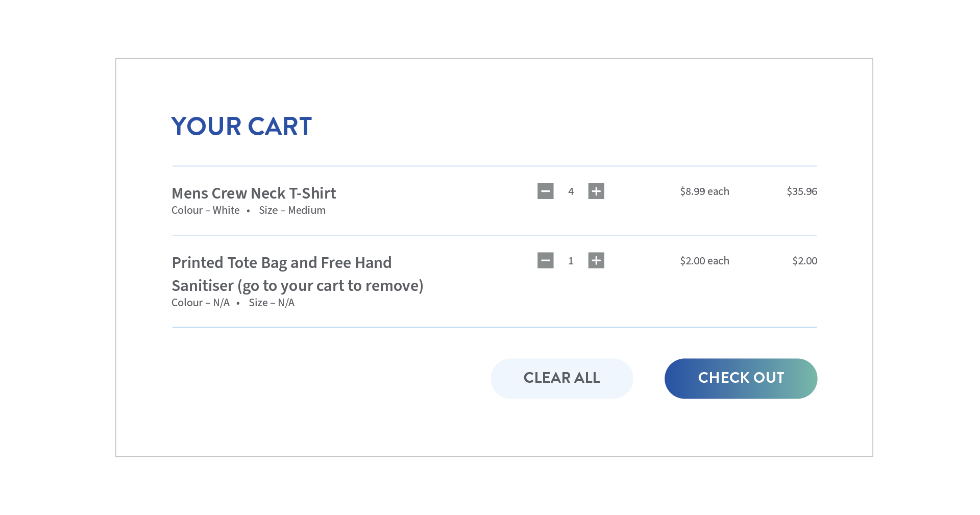The width and height of the screenshot is (980, 515).
Task: Select the Tote Bag quantity value 1
Action: pyautogui.click(x=571, y=261)
